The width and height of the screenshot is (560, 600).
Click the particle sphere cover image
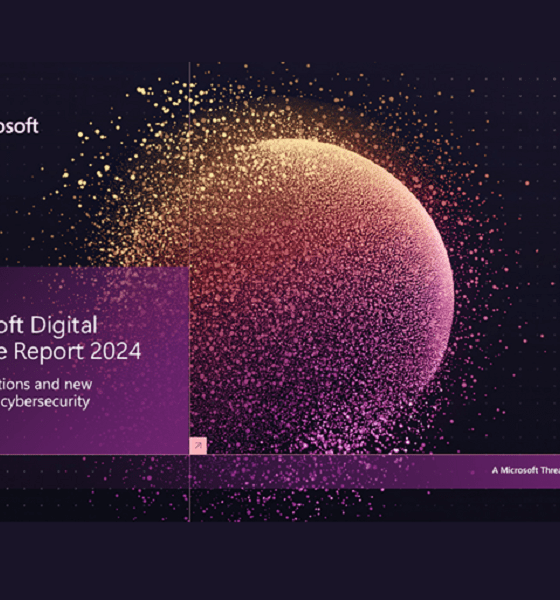click(x=280, y=292)
